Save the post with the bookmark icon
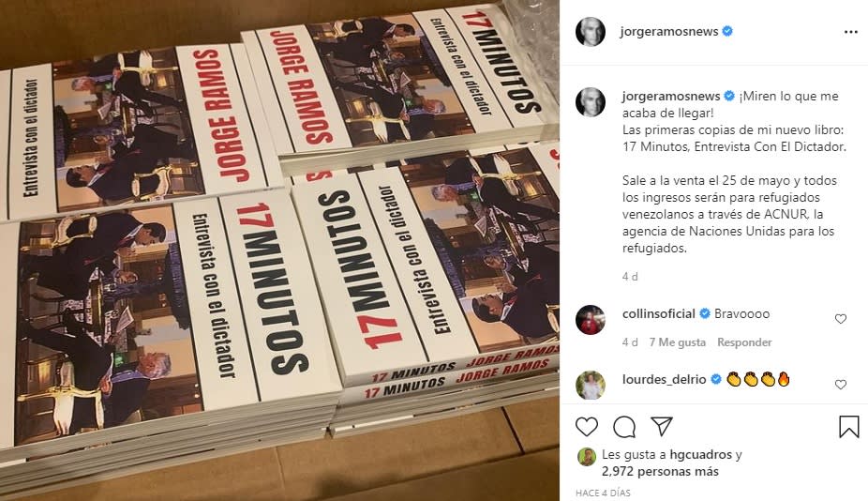This screenshot has height=501, width=868. (x=848, y=427)
